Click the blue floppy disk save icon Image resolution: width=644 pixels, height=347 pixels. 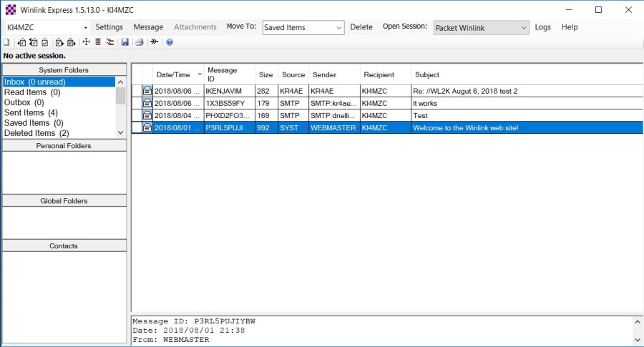pyautogui.click(x=125, y=42)
